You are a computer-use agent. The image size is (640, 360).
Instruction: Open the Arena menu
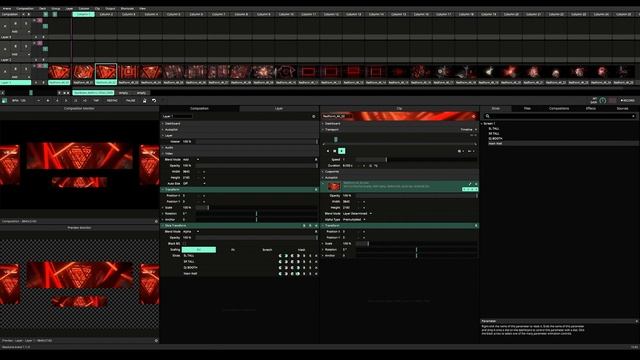coord(7,8)
